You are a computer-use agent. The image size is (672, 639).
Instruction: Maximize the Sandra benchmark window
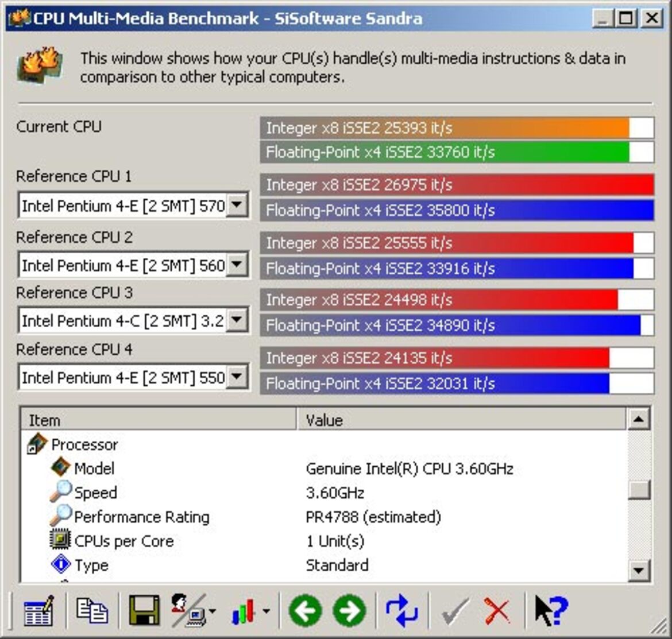tap(626, 18)
